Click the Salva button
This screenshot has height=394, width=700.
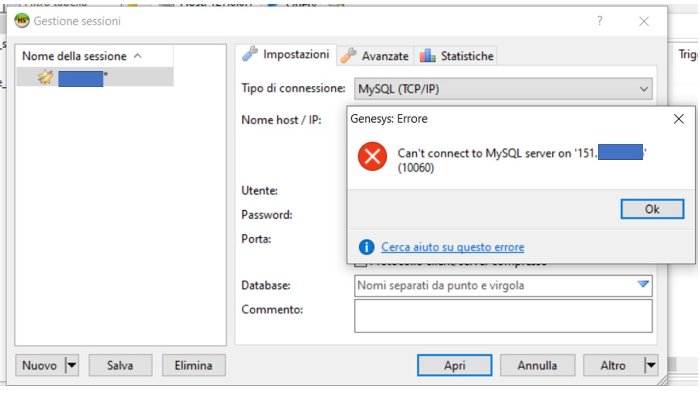(120, 365)
